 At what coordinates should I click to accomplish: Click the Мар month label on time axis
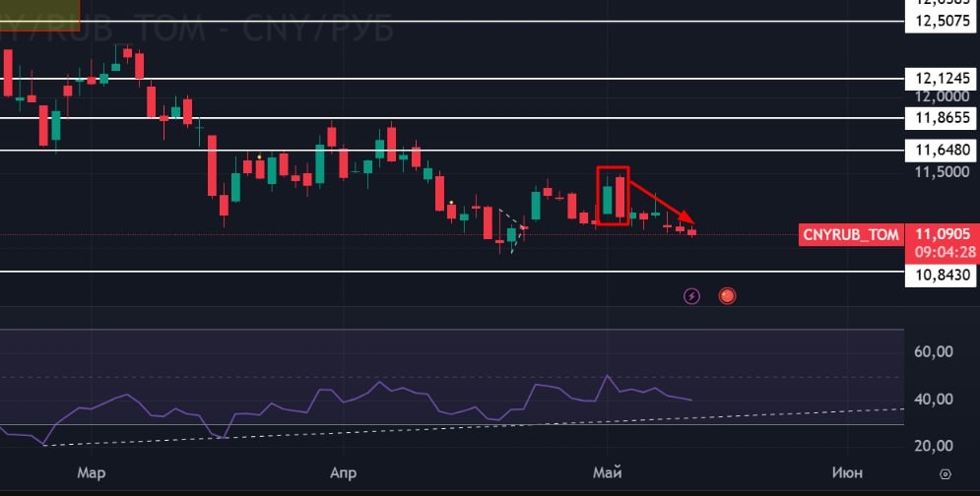92,473
